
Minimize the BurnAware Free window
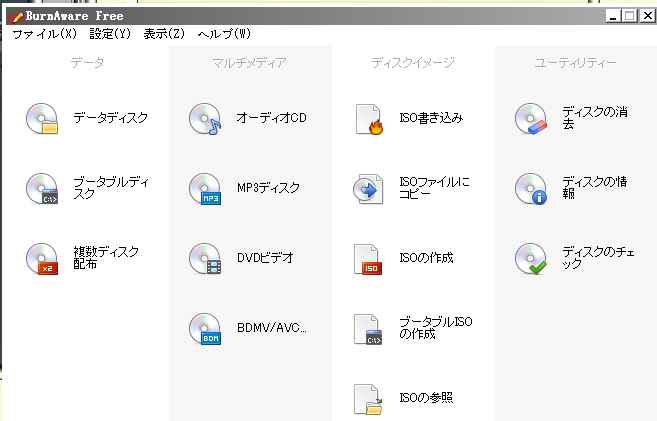pos(613,16)
